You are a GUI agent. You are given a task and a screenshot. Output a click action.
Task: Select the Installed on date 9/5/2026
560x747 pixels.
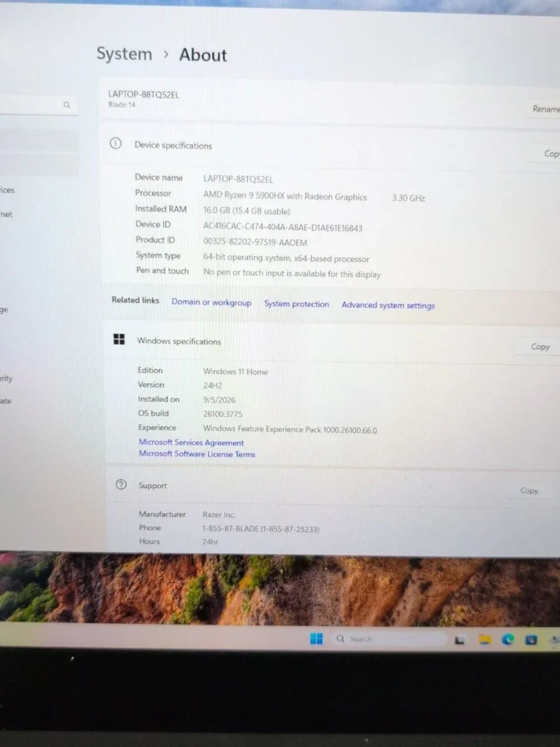(x=219, y=400)
